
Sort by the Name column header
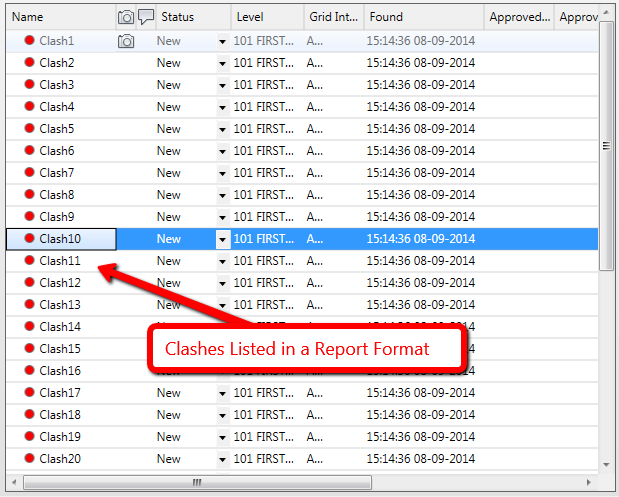pos(61,17)
